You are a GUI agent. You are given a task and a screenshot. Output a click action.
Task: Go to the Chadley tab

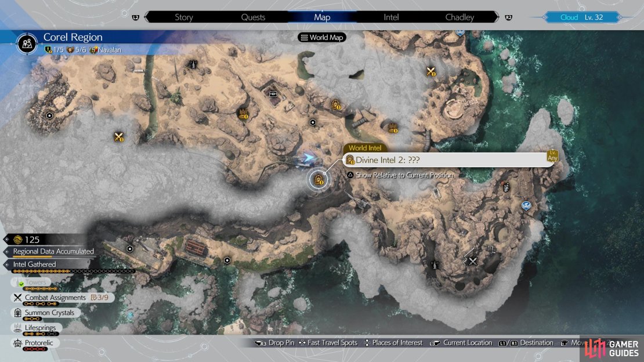[460, 17]
